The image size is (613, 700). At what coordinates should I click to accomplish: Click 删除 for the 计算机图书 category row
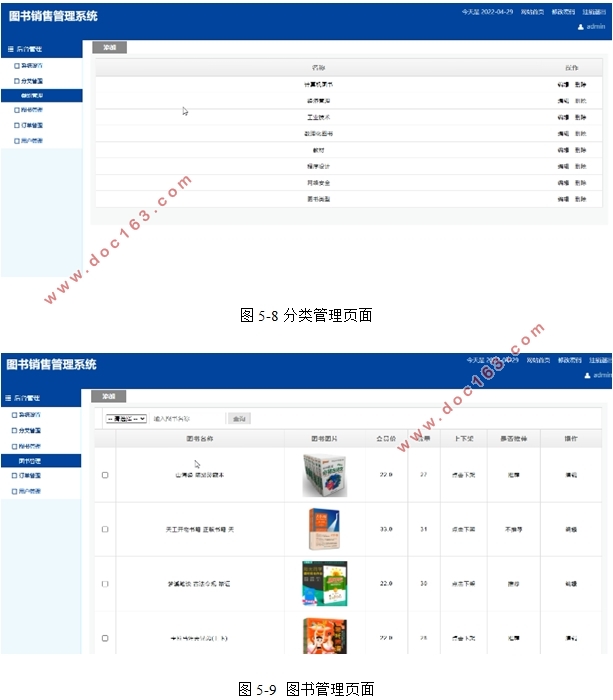(x=580, y=84)
